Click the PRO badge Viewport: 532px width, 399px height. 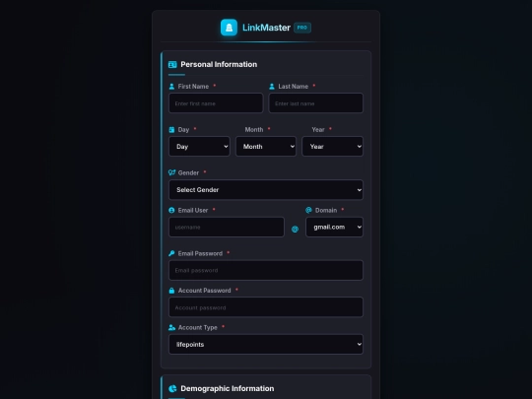click(x=302, y=28)
